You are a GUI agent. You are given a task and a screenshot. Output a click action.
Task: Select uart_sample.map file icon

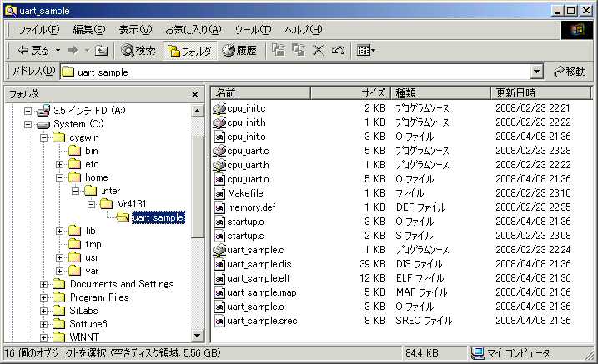pos(219,292)
